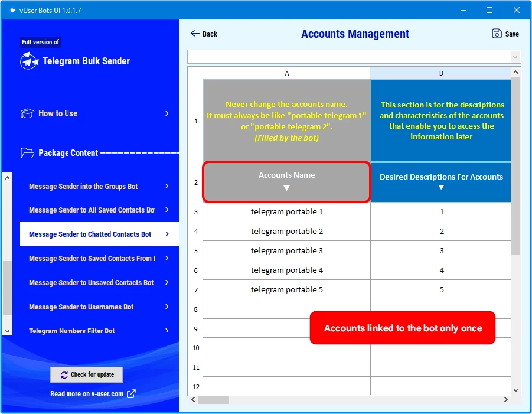
Task: Click the Save floppy disk icon
Action: 497,33
